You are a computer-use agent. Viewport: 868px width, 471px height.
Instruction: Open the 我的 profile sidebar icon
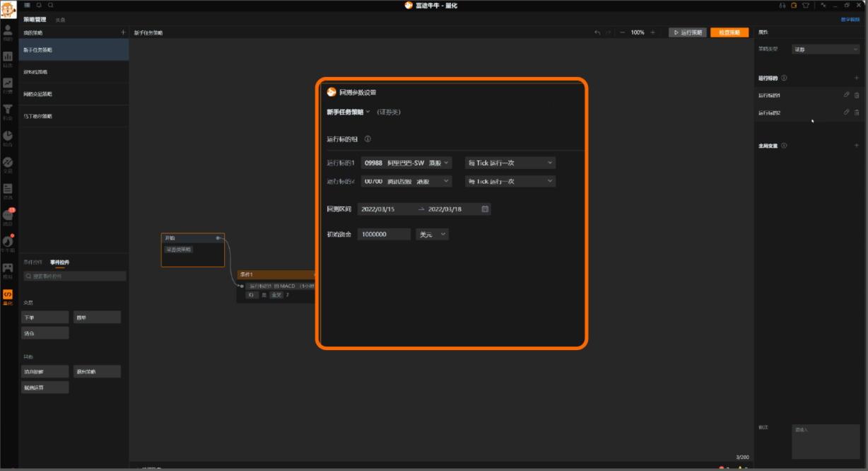pyautogui.click(x=8, y=32)
